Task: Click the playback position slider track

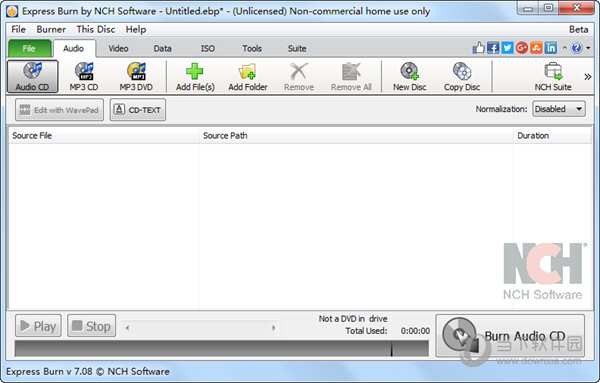Action: (201, 328)
